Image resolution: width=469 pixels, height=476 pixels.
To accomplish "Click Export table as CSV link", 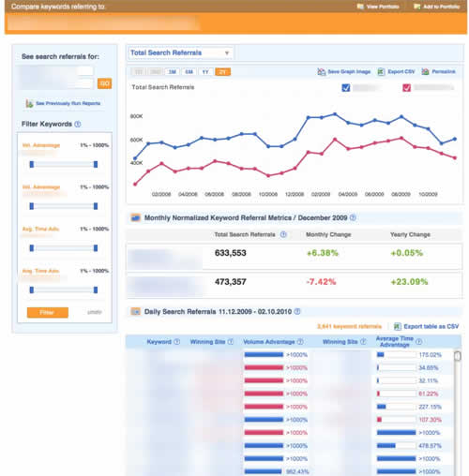I will pos(431,327).
